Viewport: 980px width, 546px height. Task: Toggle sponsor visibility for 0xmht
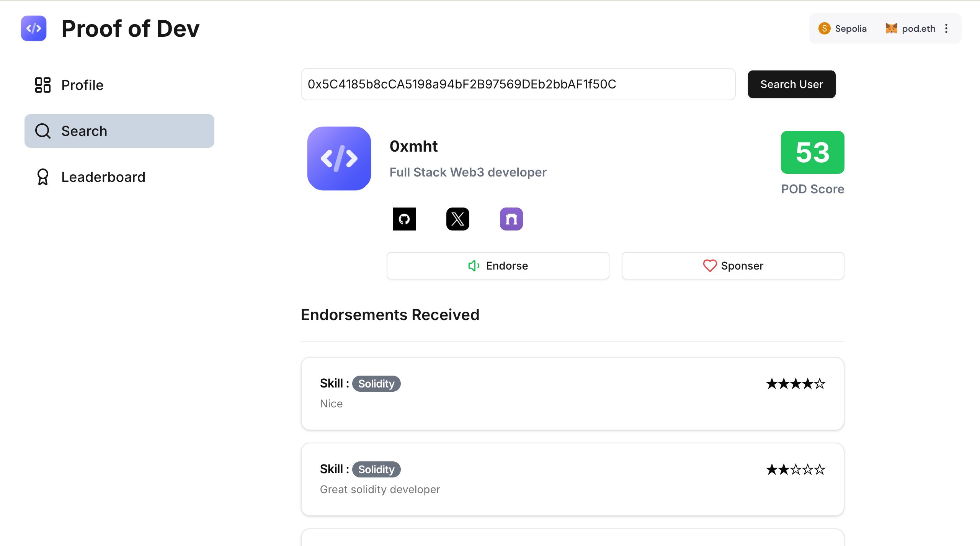(x=733, y=266)
